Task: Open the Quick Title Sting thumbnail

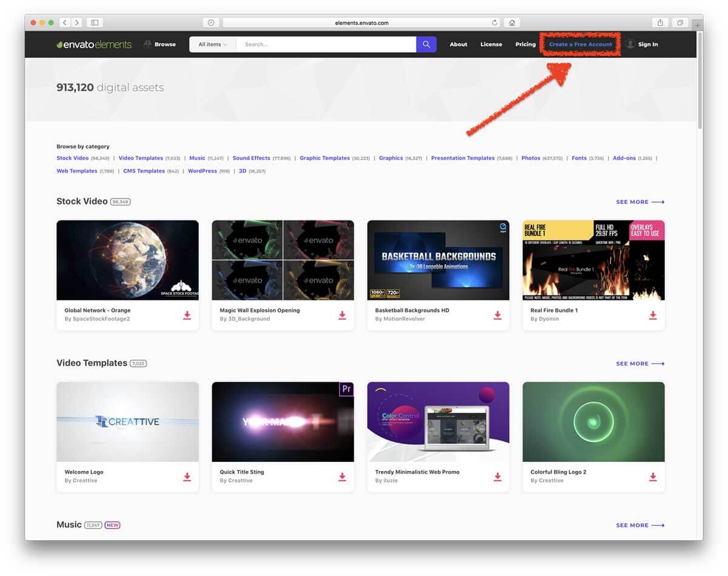Action: [x=283, y=422]
